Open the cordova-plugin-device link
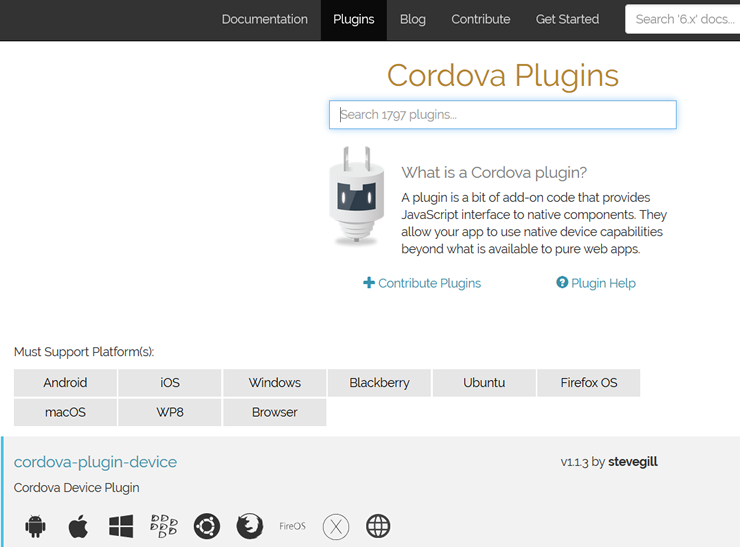Screen dimensions: 740x547 tap(95, 462)
